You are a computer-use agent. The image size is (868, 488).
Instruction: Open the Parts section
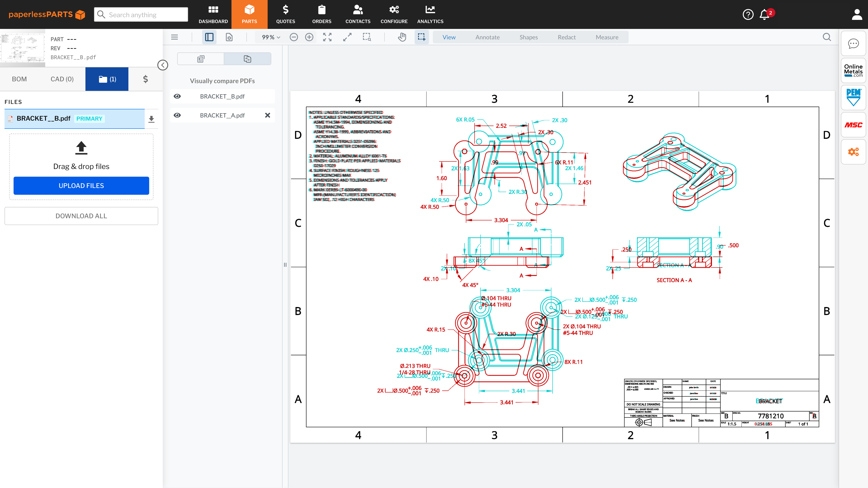[249, 14]
